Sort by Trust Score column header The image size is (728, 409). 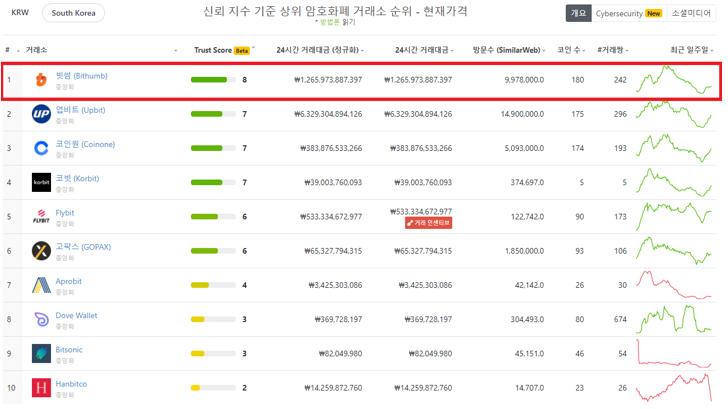(213, 50)
